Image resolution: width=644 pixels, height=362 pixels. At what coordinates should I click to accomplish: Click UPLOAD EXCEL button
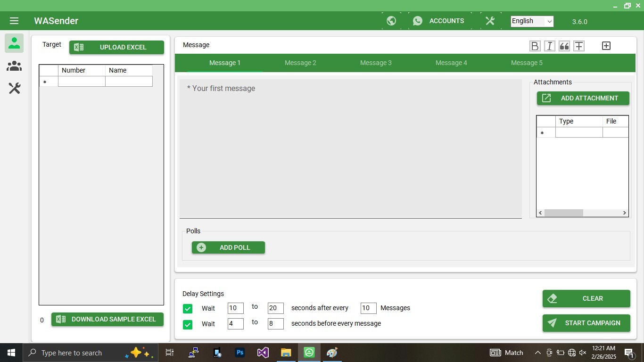[116, 47]
